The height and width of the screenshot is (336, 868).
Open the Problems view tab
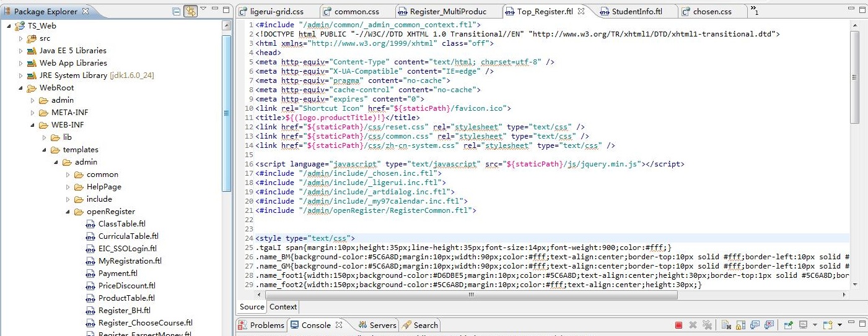261,325
